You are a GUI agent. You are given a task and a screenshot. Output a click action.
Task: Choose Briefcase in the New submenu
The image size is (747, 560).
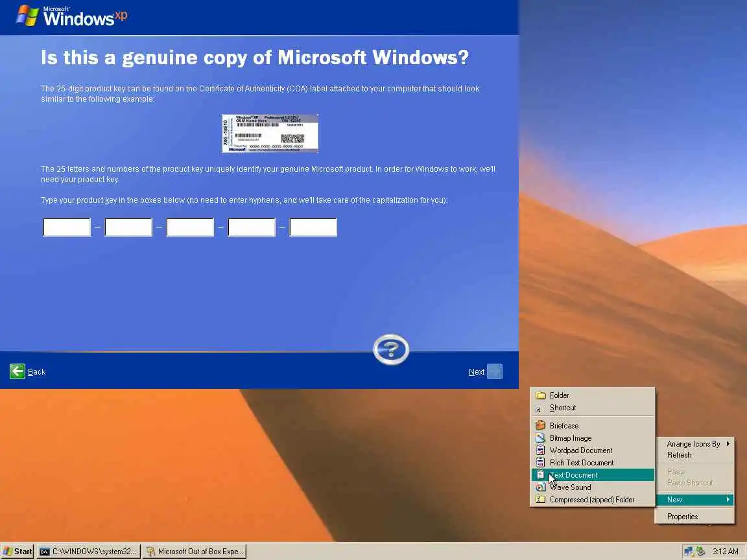[593, 425]
